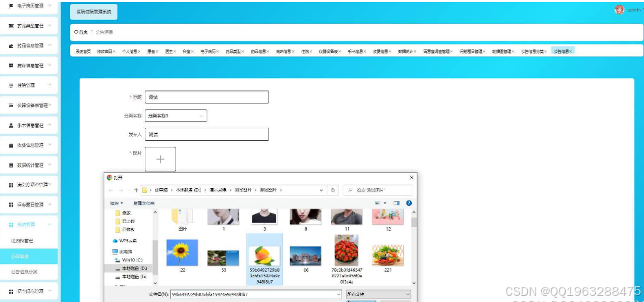The height and width of the screenshot is (302, 644).
Task: Click the briefcase icon beside 药品信息管理
Action: [11, 46]
